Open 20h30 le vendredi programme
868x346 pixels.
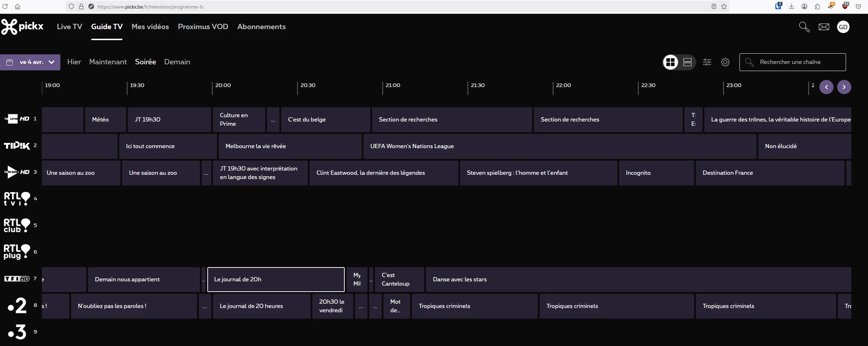[x=333, y=306]
